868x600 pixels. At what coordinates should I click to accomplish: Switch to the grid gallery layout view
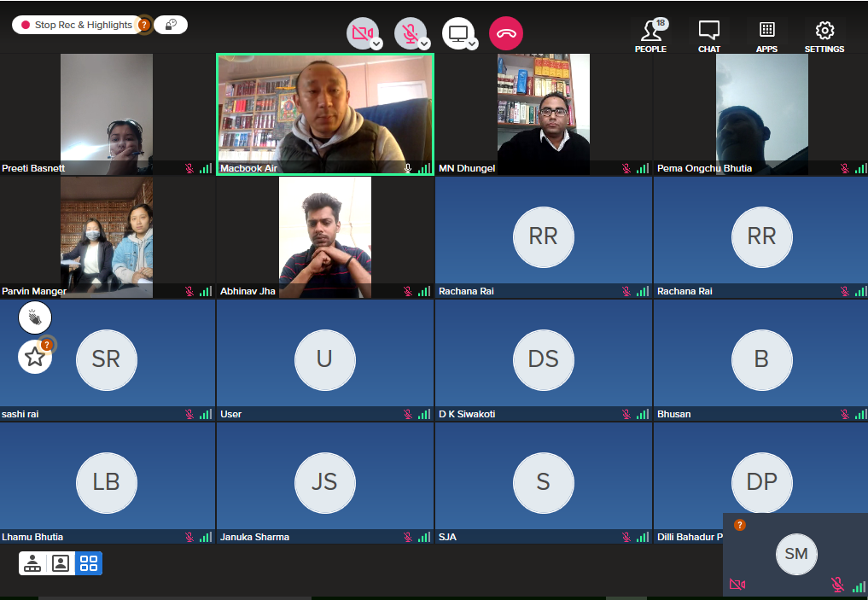pos(89,563)
